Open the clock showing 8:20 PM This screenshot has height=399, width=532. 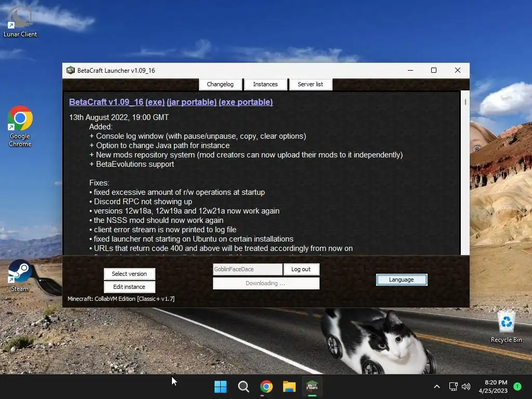point(494,387)
